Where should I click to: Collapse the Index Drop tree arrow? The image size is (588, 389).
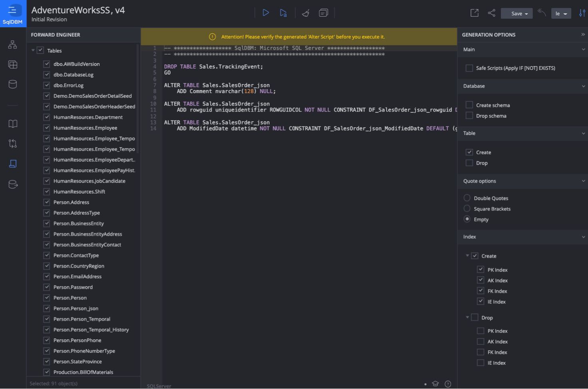467,317
